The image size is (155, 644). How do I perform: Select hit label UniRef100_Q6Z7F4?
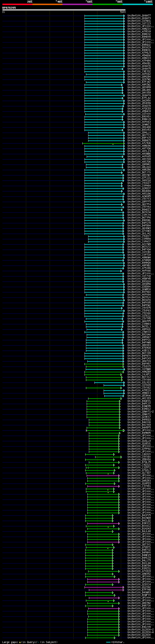139,204
